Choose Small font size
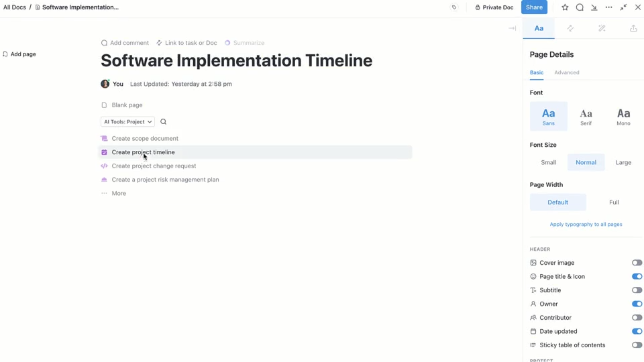Image resolution: width=644 pixels, height=362 pixels. tap(548, 162)
